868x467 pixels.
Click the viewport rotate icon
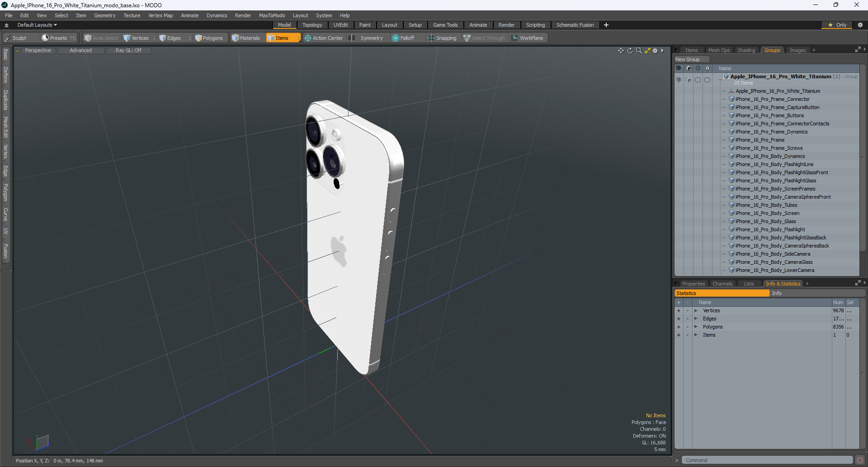coord(630,51)
